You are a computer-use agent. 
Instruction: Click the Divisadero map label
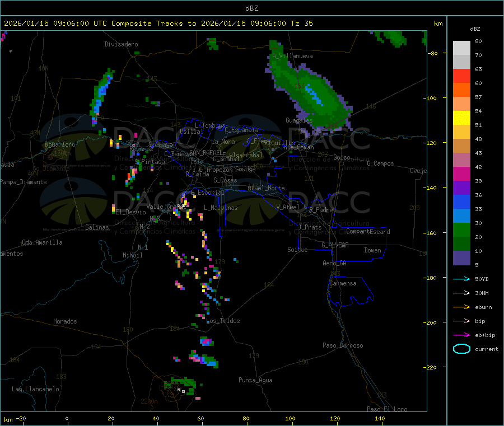click(121, 44)
